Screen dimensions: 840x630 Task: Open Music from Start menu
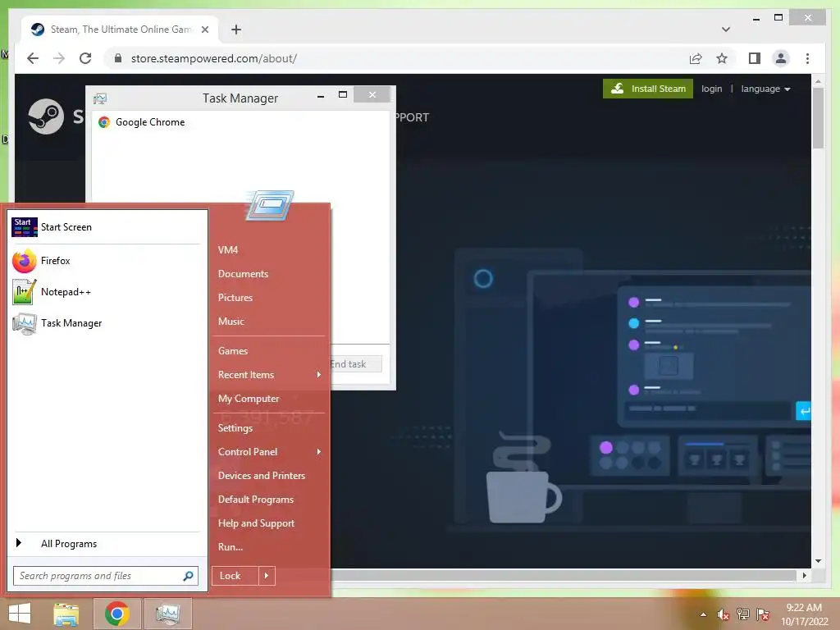coord(231,322)
